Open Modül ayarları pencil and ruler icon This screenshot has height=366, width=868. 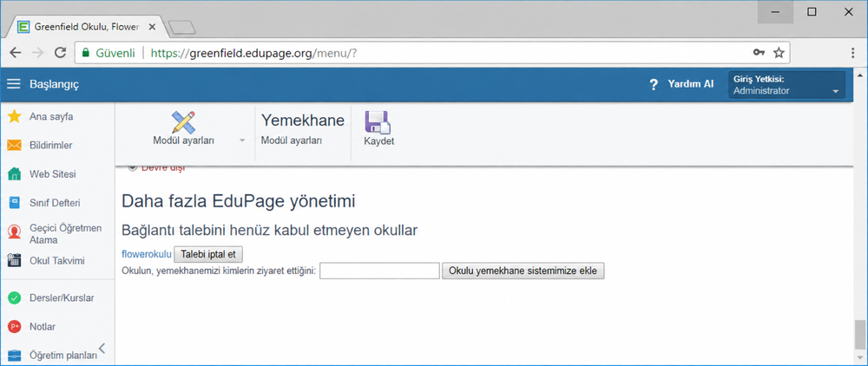point(183,122)
